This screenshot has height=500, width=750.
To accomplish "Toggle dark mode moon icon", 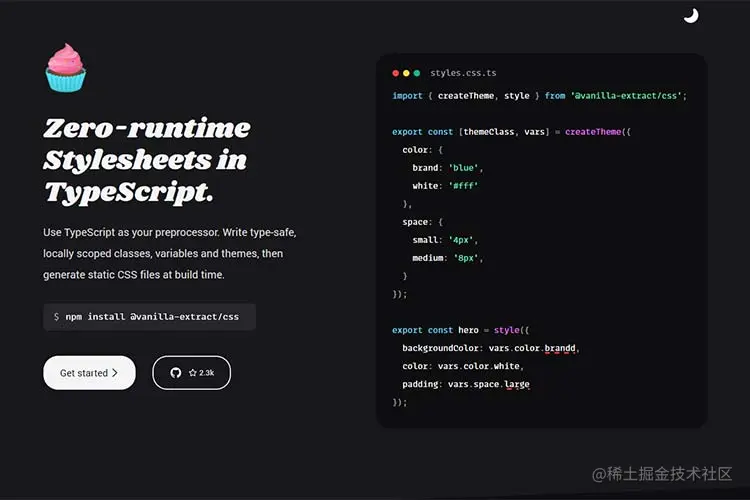I will pos(691,16).
